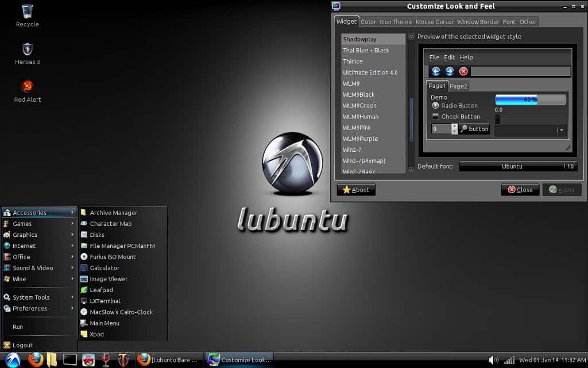Switch to the Font tab
This screenshot has width=588, height=368.
(x=509, y=22)
